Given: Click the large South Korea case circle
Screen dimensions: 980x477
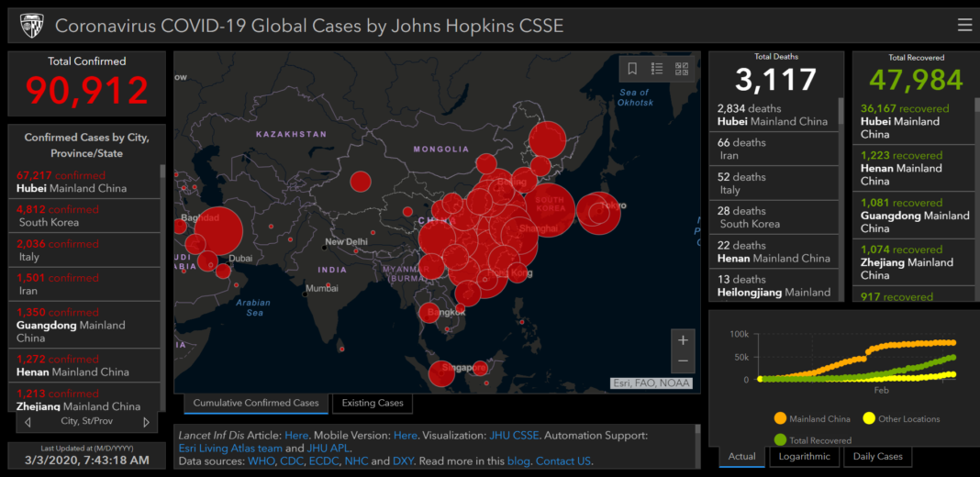Looking at the screenshot, I should pos(550,210).
